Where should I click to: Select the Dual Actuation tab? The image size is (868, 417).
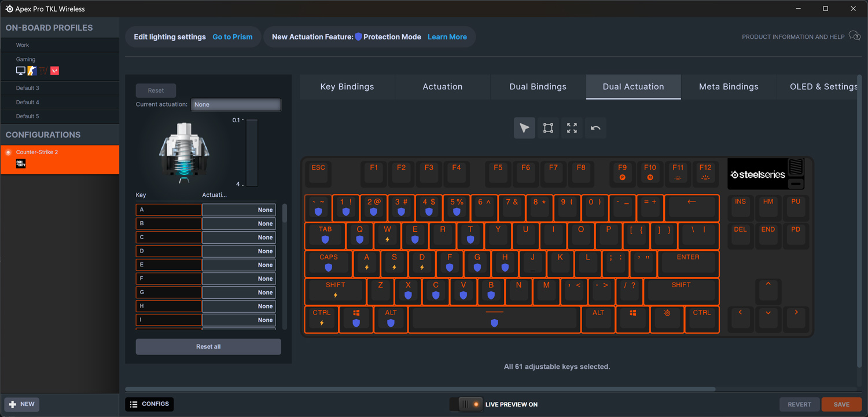(634, 87)
